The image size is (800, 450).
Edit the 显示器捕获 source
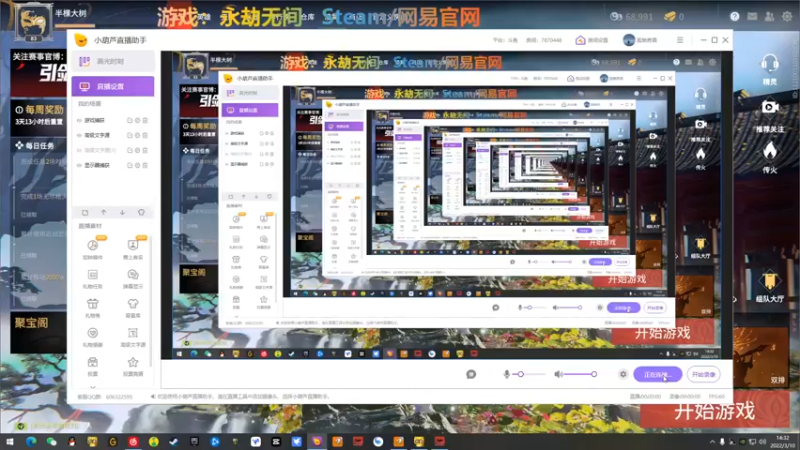(130, 165)
